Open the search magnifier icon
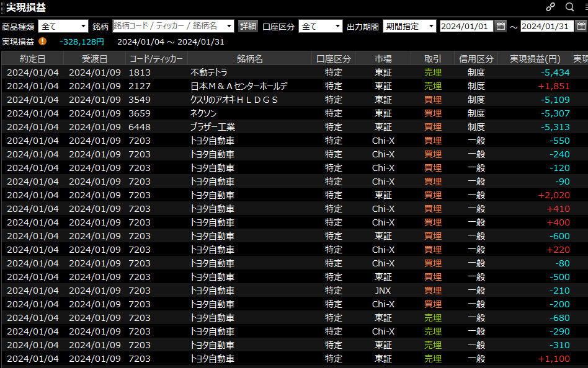The width and height of the screenshot is (588, 368). pyautogui.click(x=569, y=7)
